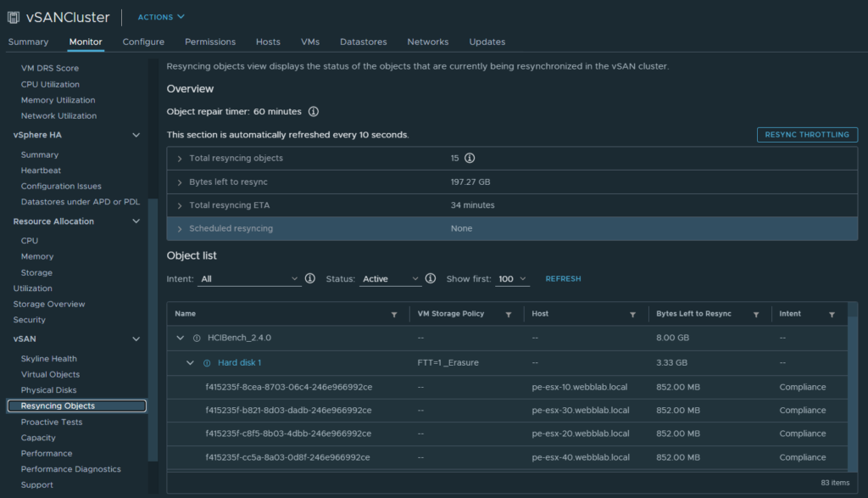Switch to the Datastores tab

[x=363, y=42]
